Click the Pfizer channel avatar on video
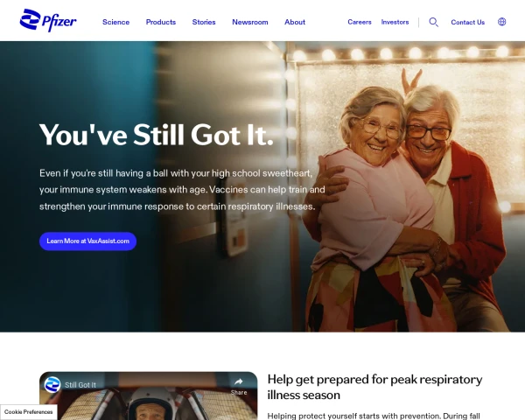Image resolution: width=525 pixels, height=420 pixels. tap(52, 385)
